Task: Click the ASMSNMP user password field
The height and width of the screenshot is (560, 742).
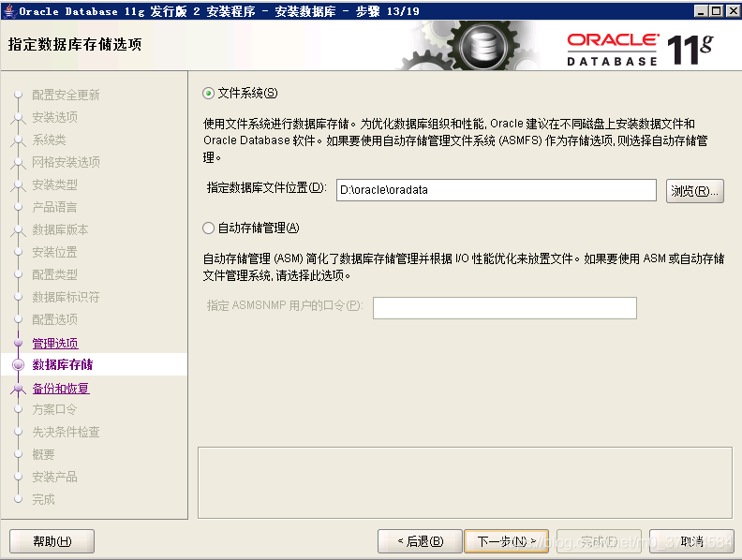Action: (x=504, y=308)
